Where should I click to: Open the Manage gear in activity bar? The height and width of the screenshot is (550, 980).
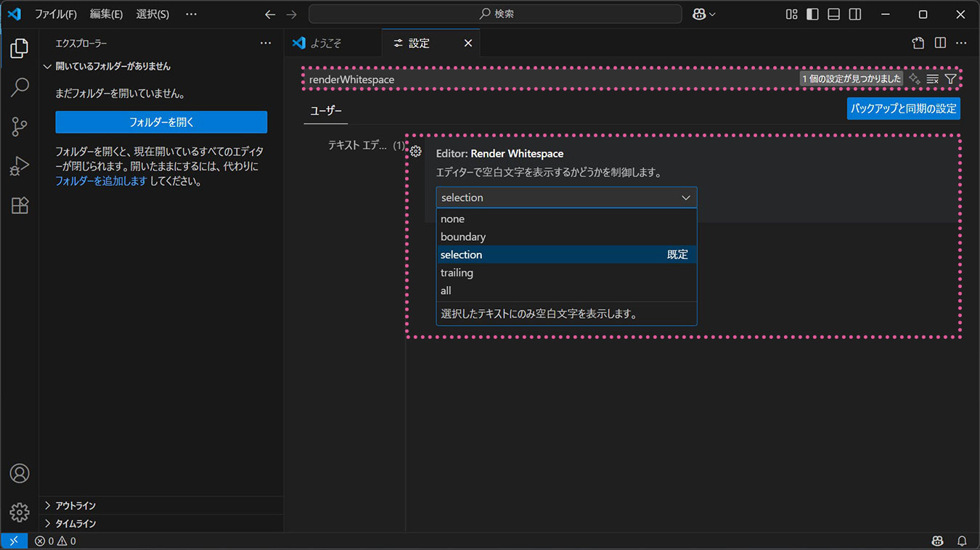[20, 512]
